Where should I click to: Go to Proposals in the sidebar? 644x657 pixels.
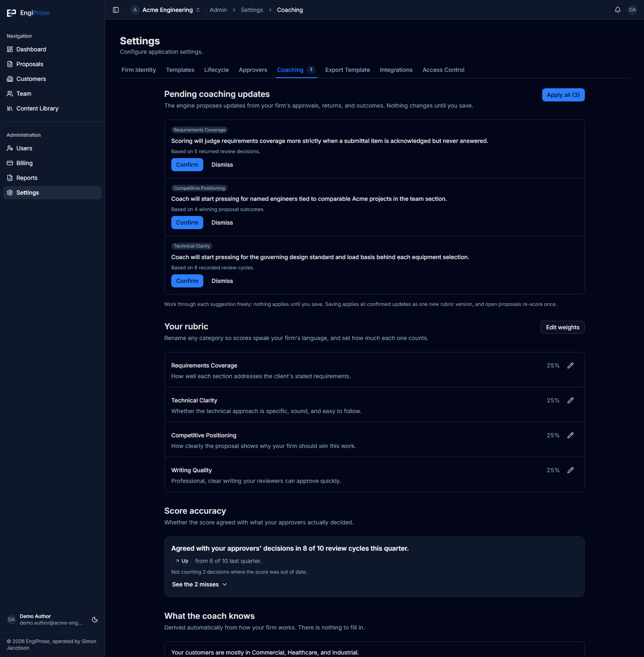click(x=52, y=64)
